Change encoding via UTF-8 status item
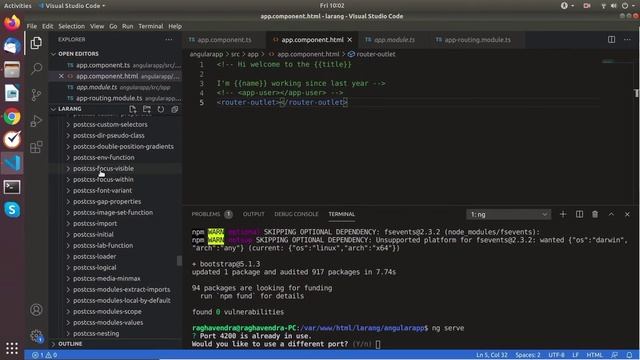 tap(556, 355)
